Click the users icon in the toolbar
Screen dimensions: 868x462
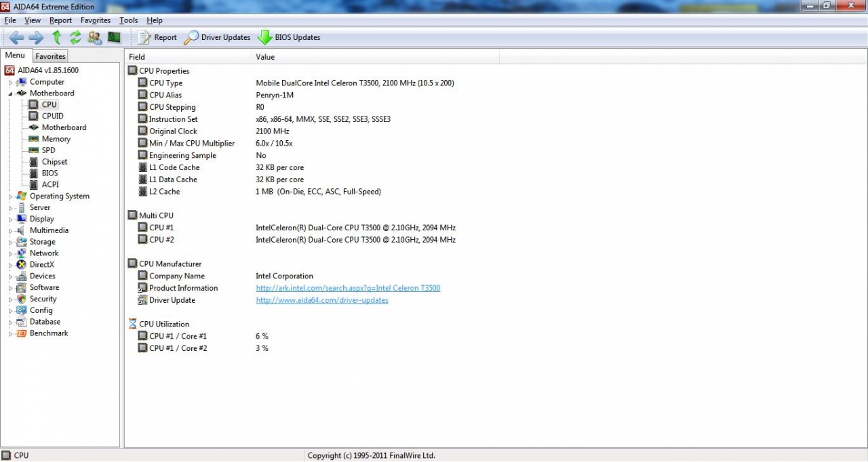[95, 37]
